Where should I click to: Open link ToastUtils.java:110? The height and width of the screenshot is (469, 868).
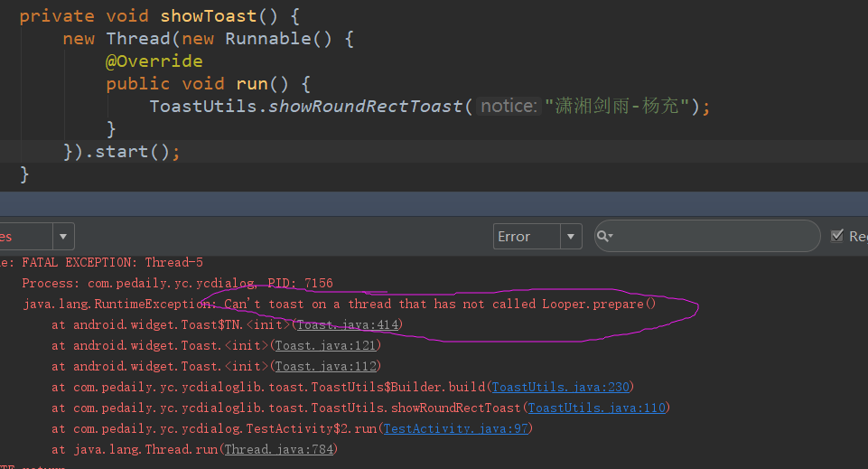point(596,408)
